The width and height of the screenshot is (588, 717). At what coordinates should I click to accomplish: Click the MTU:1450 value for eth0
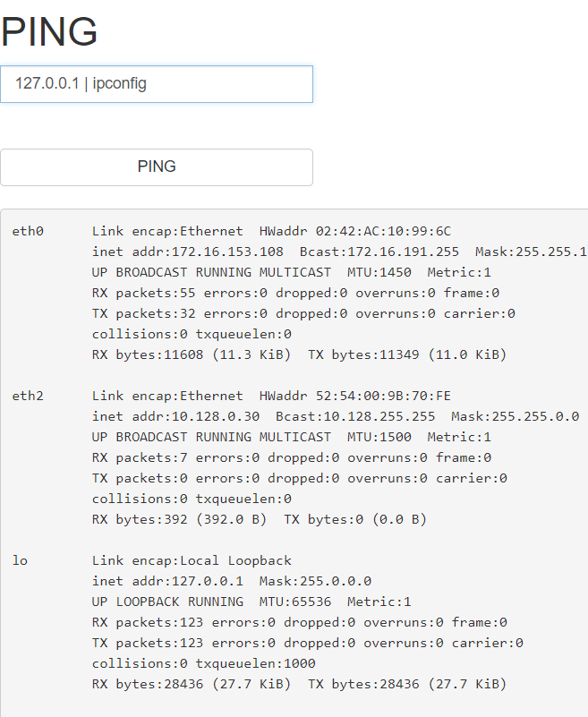[379, 272]
